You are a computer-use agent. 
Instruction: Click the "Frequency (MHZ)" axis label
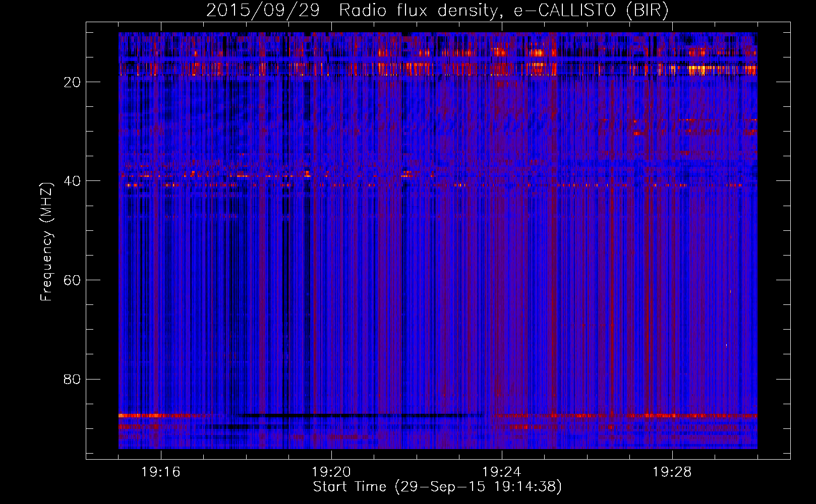coord(46,242)
